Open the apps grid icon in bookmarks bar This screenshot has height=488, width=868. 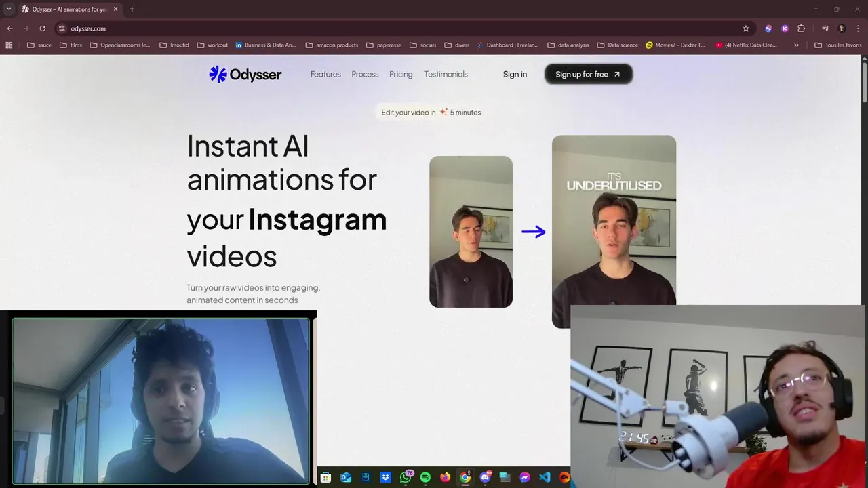click(x=9, y=45)
